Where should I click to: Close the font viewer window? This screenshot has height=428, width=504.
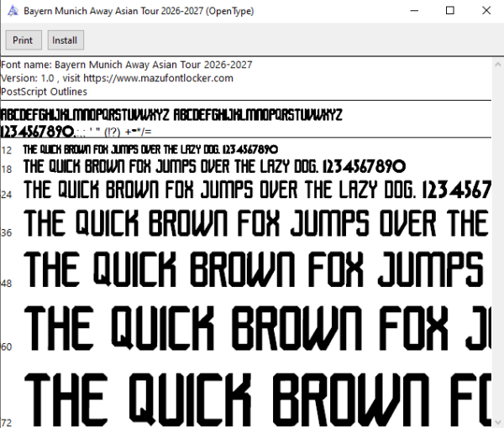point(486,11)
